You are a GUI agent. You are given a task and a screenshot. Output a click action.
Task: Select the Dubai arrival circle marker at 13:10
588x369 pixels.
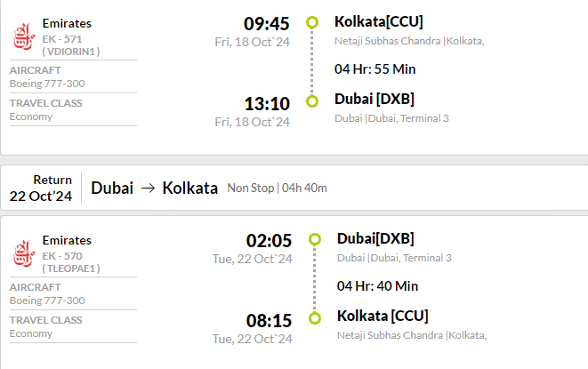point(312,101)
